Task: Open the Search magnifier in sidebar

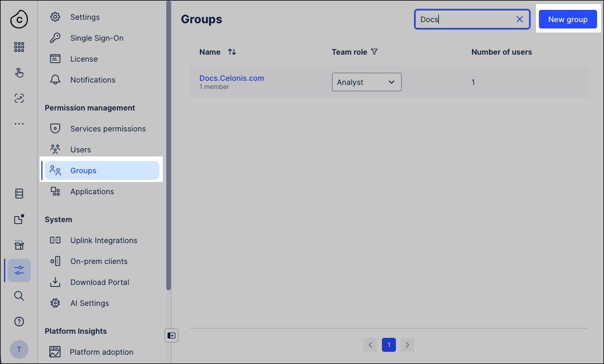Action: (19, 296)
